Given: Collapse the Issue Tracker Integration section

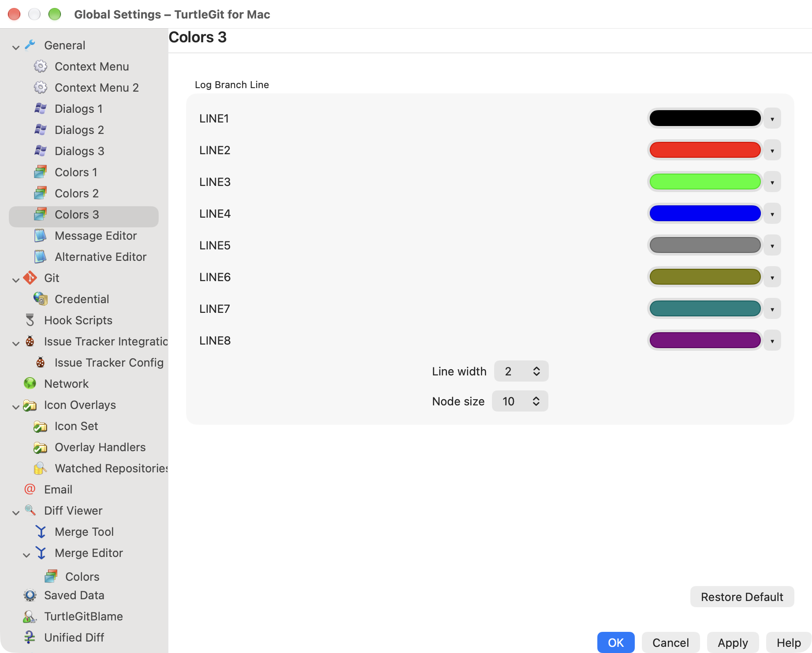Looking at the screenshot, I should (16, 343).
